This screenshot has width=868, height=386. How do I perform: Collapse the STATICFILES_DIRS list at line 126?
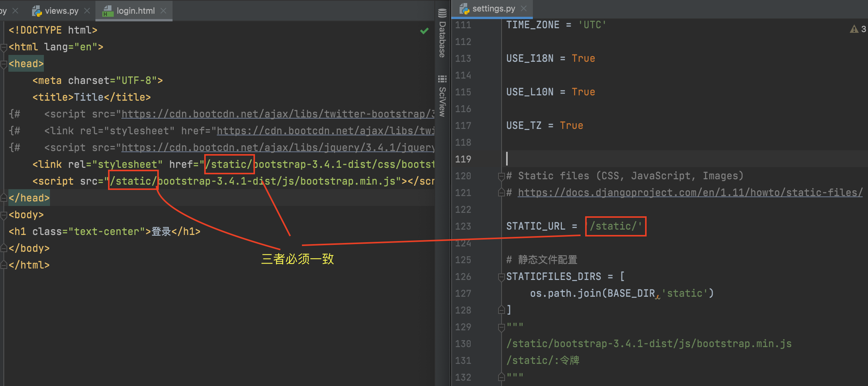(502, 277)
